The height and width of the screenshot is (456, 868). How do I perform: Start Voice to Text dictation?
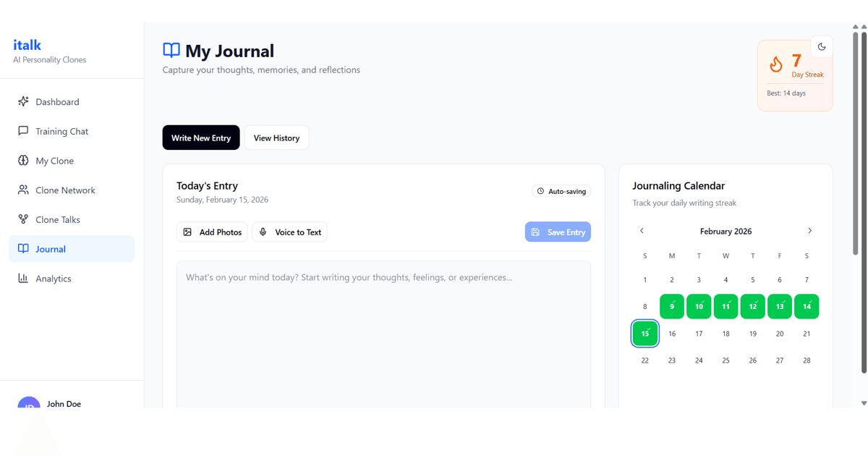pyautogui.click(x=289, y=232)
